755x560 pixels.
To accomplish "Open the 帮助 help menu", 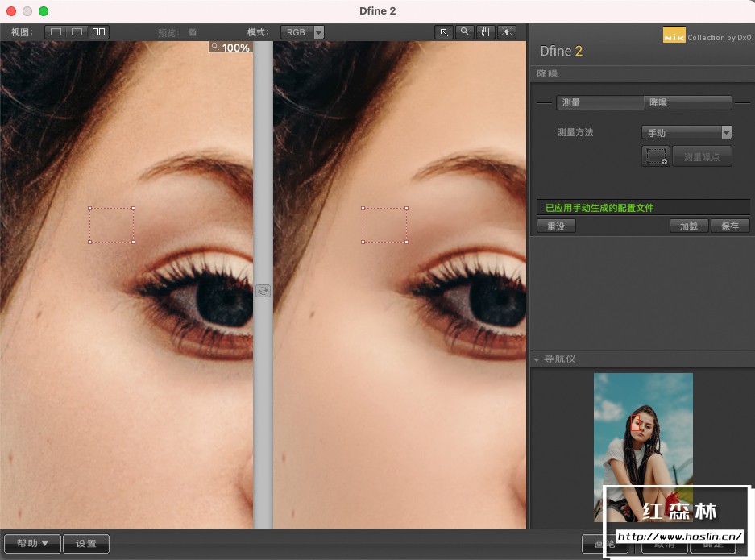I will [x=33, y=544].
